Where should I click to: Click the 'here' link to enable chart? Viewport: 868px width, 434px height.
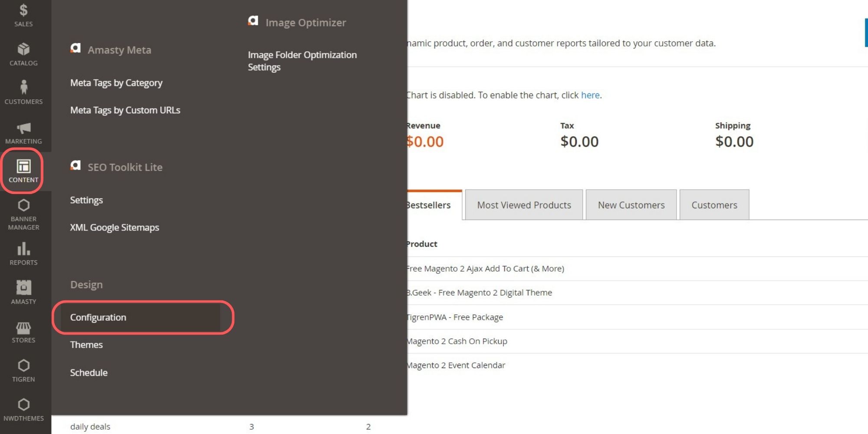590,95
